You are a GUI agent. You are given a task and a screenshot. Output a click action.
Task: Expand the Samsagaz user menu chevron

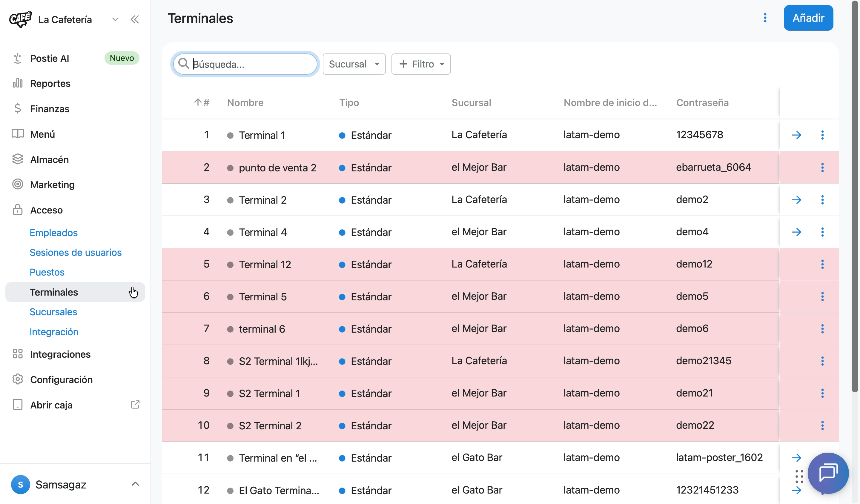135,484
